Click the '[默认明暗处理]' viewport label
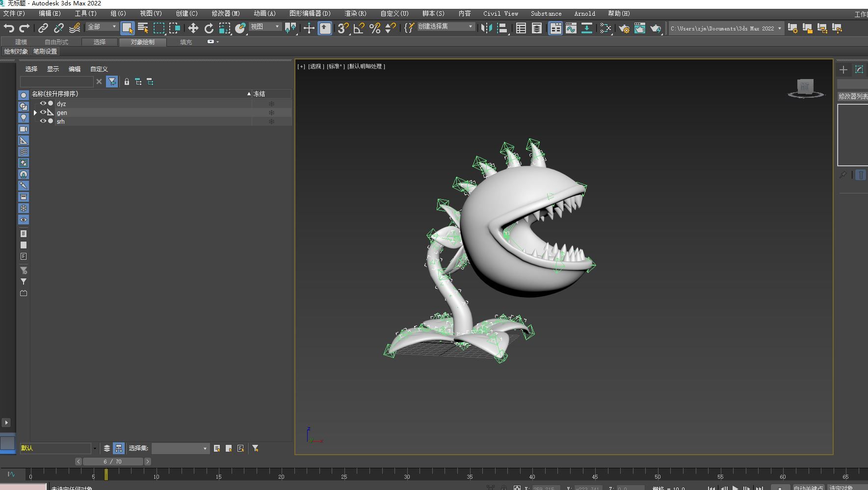868x490 pixels. 367,66
